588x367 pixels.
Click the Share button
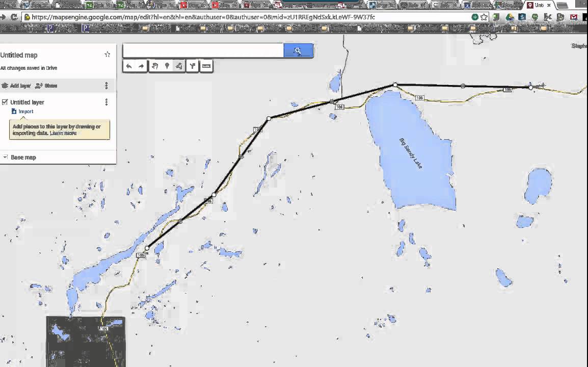46,86
